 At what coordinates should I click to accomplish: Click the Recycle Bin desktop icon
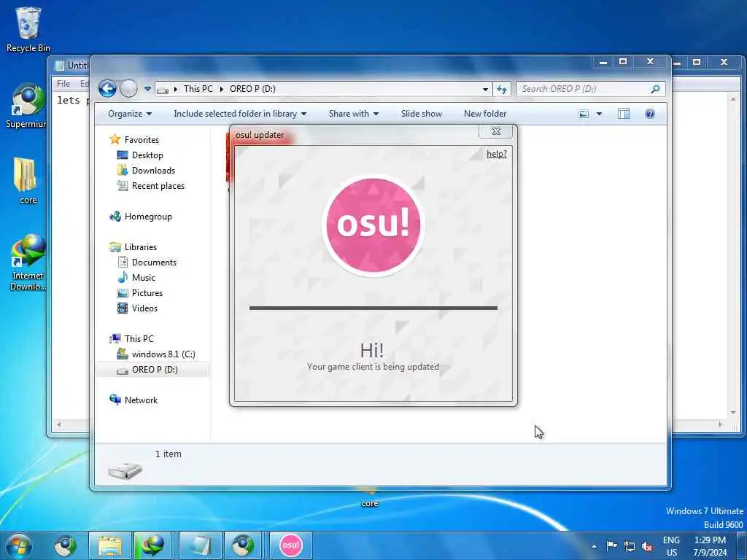[28, 30]
